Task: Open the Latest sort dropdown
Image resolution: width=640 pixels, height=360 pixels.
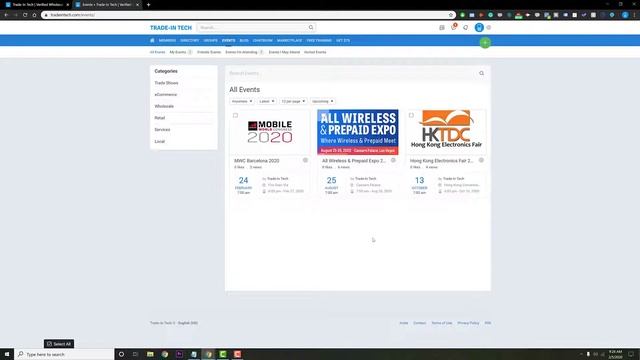Action: point(267,101)
